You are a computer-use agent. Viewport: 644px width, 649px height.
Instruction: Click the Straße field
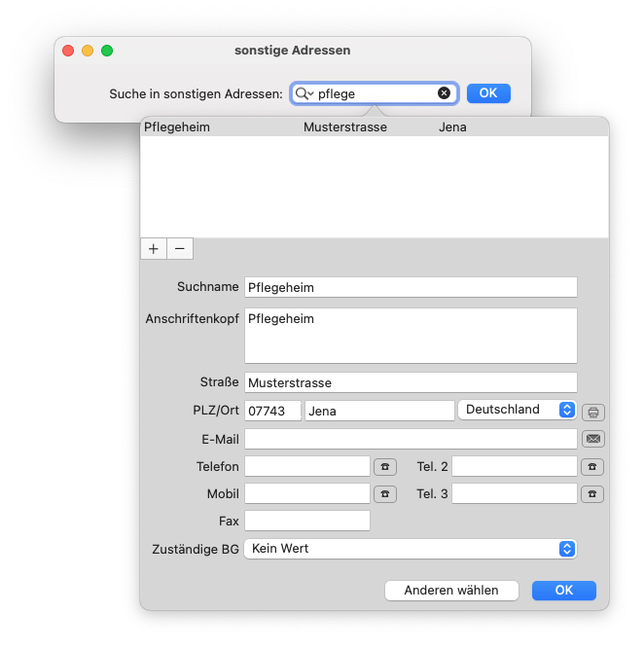coord(411,382)
